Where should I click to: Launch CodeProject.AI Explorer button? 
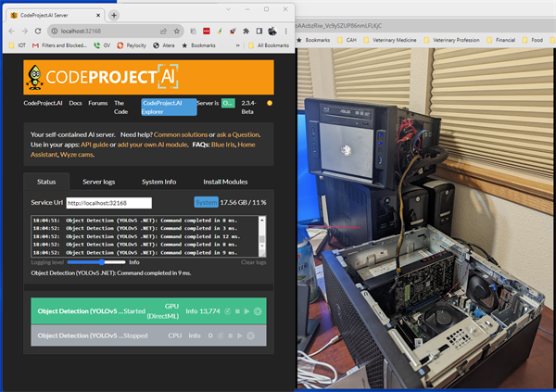169,107
